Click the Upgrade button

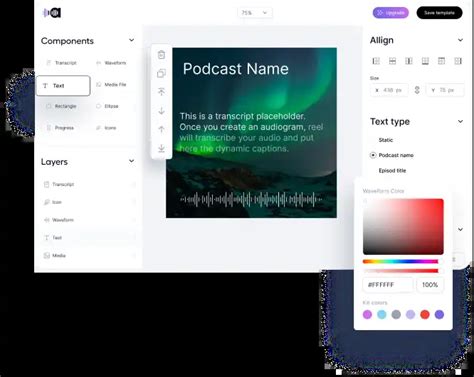coord(391,13)
